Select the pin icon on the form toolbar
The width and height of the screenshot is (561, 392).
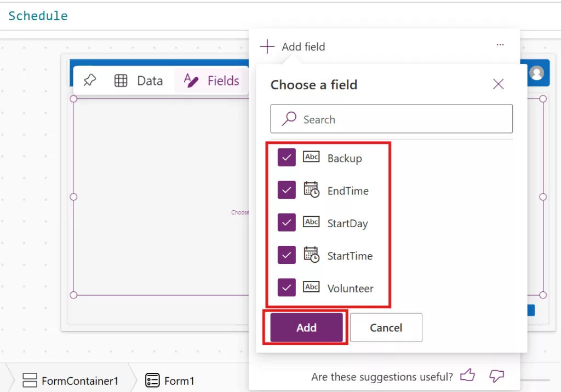(x=89, y=80)
